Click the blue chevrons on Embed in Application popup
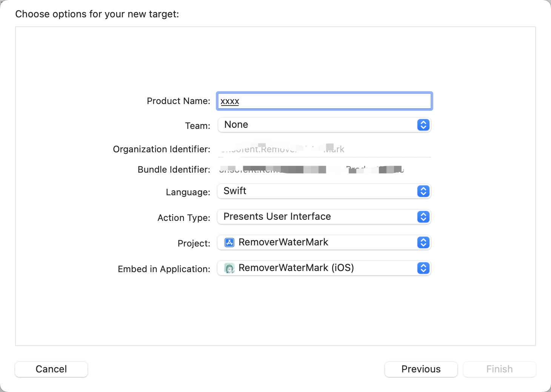The width and height of the screenshot is (551, 392). pyautogui.click(x=423, y=268)
